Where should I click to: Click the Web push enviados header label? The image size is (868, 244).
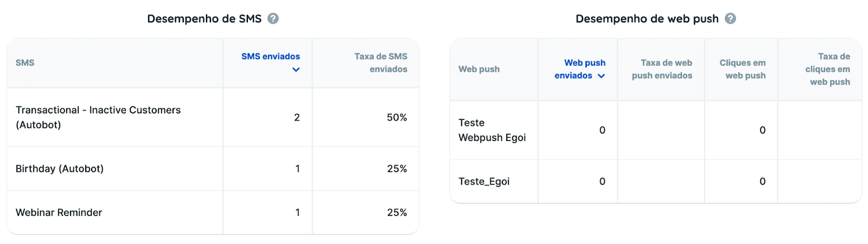(579, 69)
